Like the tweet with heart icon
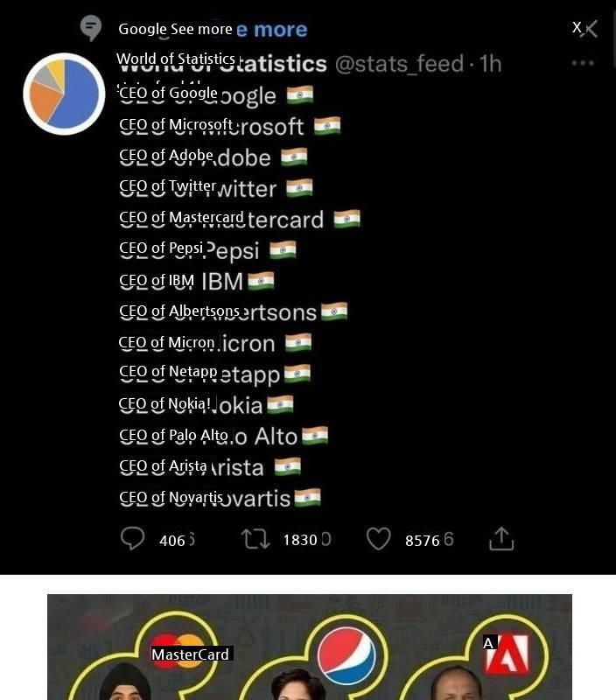 (379, 539)
